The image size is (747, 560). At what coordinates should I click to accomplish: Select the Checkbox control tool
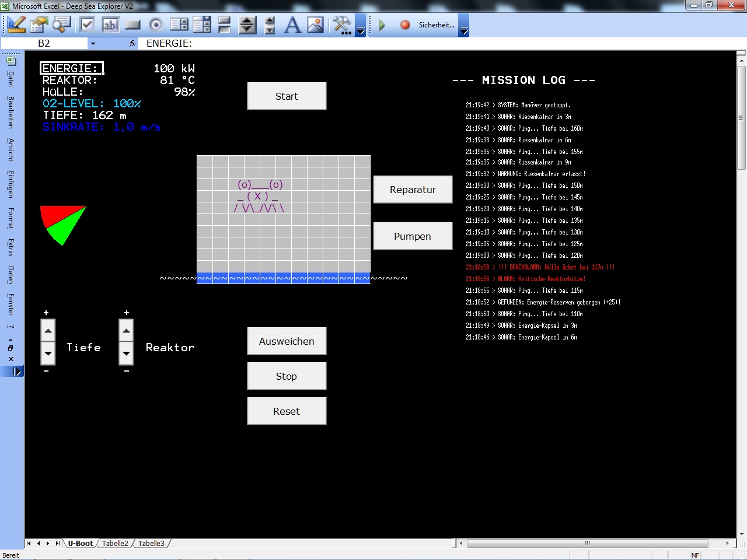click(x=88, y=25)
